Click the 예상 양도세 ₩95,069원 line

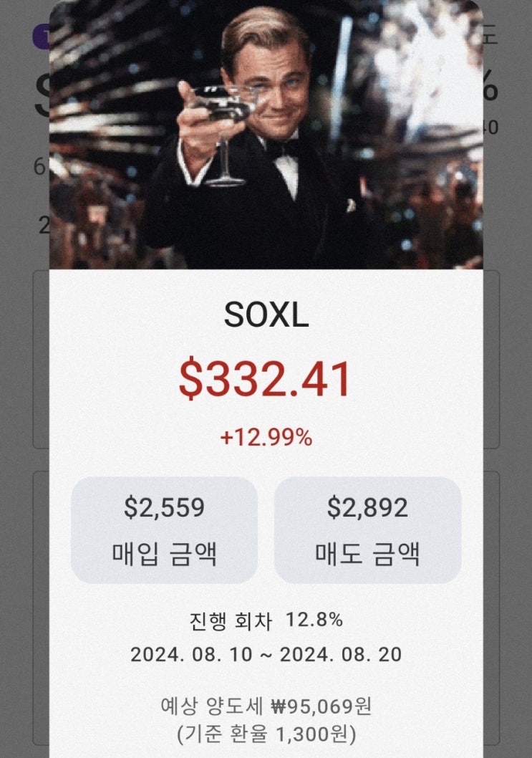pyautogui.click(x=266, y=706)
